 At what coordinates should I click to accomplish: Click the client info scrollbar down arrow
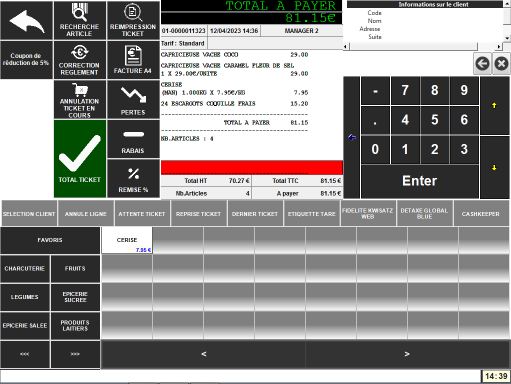click(x=507, y=38)
